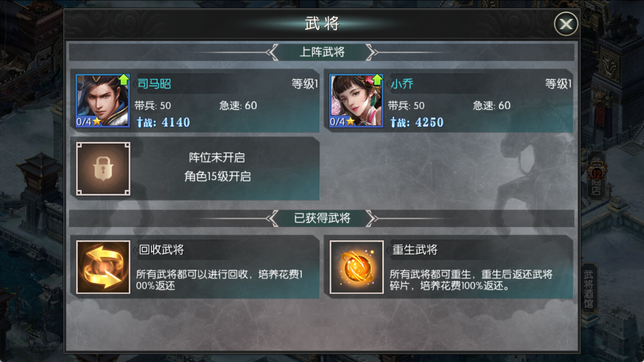This screenshot has height=362, width=644.
Task: Open 武将酒馆 side tab
Action: point(588,288)
